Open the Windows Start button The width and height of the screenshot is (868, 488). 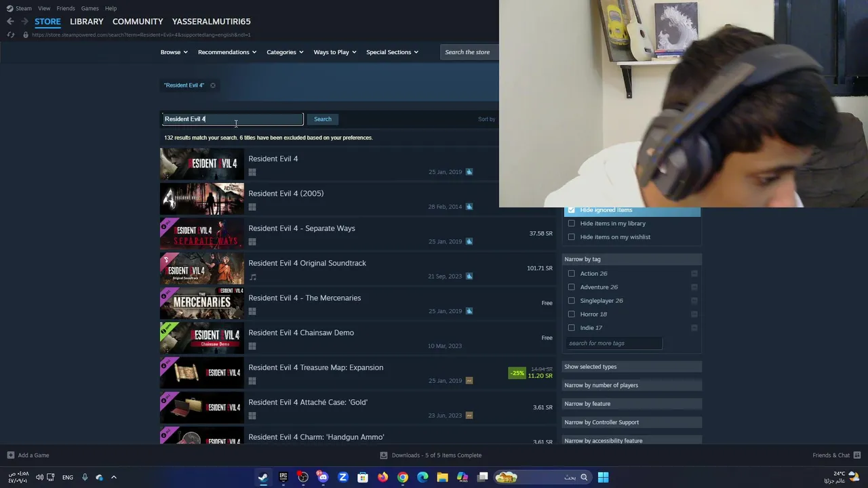(603, 477)
